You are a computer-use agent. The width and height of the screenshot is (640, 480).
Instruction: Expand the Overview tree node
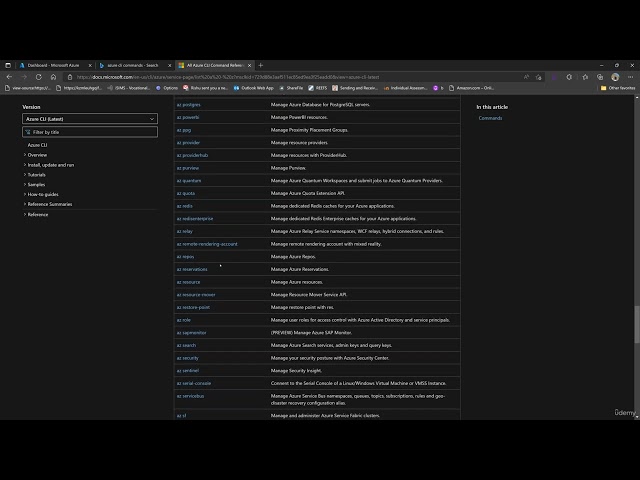point(37,155)
